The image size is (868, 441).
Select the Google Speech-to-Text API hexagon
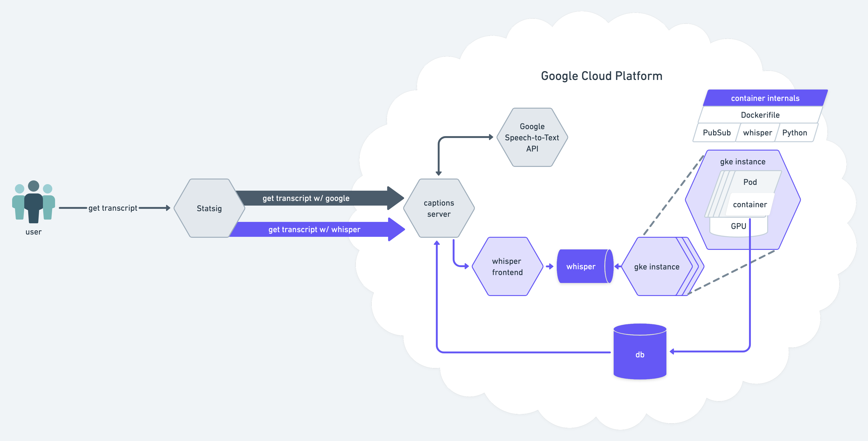point(532,137)
